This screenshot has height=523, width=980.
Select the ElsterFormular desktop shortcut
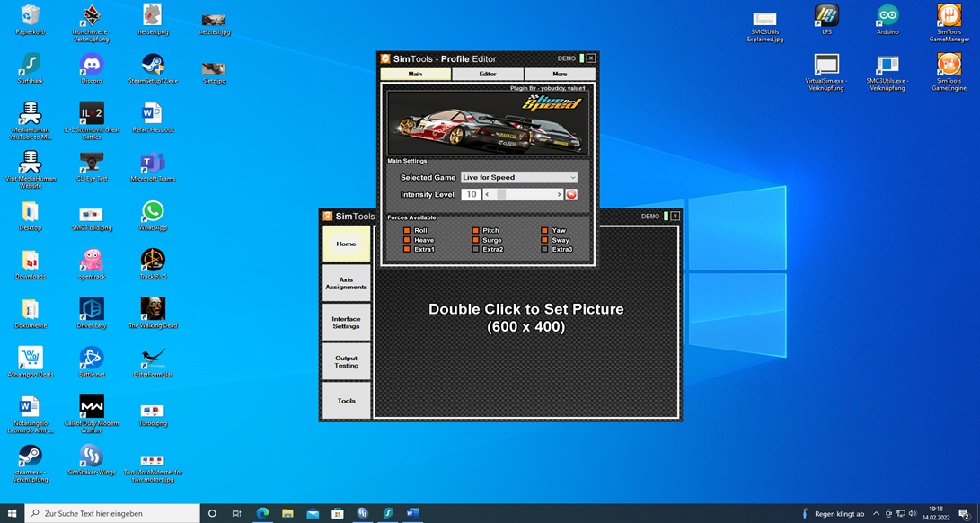pos(153,362)
